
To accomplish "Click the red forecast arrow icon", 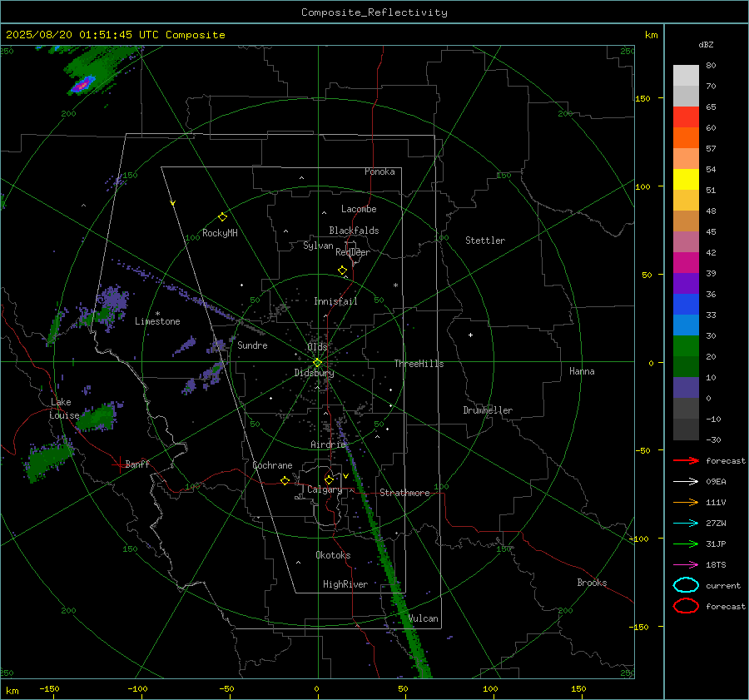I will pyautogui.click(x=686, y=460).
